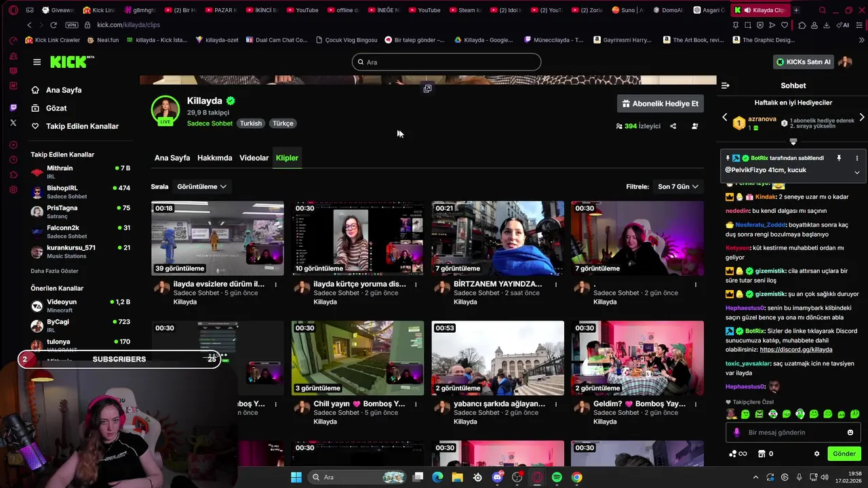Image resolution: width=868 pixels, height=488 pixels.
Task: Click the Turkish tag
Action: (x=250, y=123)
